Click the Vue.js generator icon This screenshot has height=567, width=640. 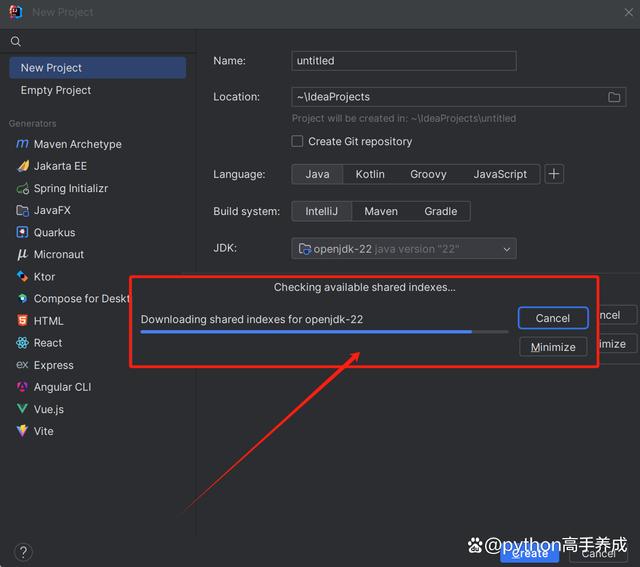coord(22,409)
